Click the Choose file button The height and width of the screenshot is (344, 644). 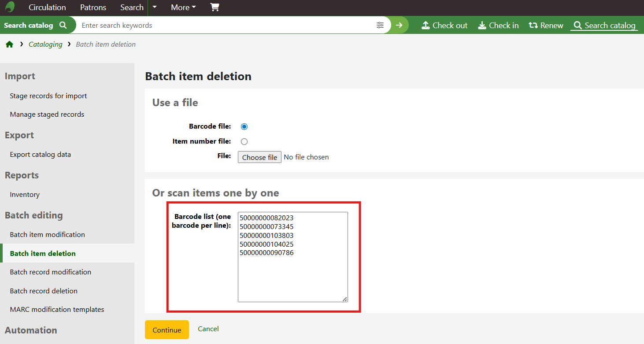259,157
